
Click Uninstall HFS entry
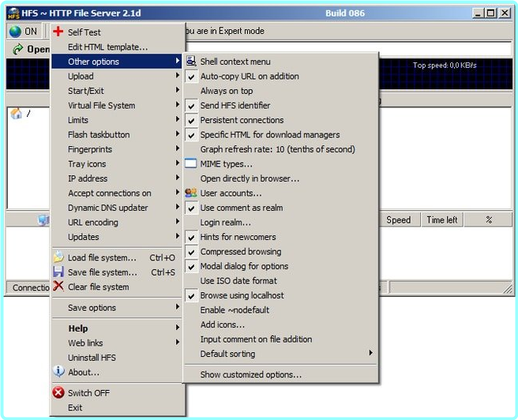(92, 358)
